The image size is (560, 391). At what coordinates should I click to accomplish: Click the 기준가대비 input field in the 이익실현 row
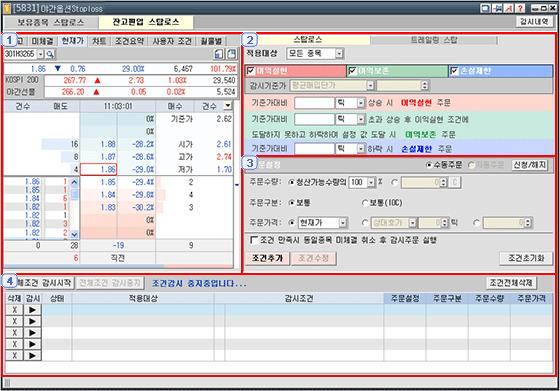(x=314, y=103)
